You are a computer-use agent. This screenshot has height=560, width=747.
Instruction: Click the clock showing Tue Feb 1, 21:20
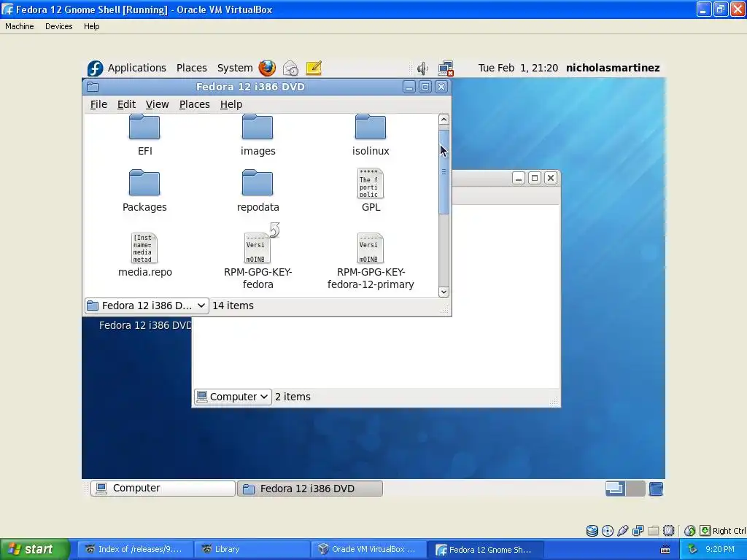pyautogui.click(x=518, y=68)
